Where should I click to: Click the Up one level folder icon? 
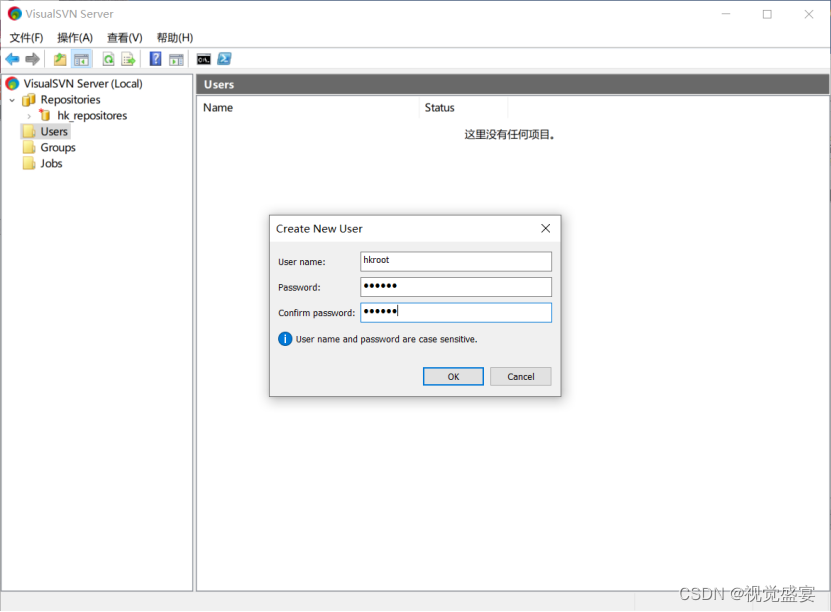tap(60, 59)
